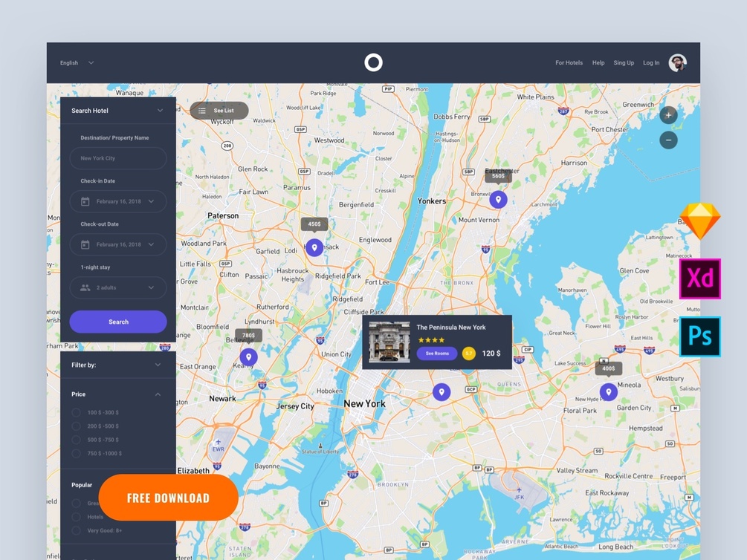Open Help in the header
The width and height of the screenshot is (747, 560).
(x=598, y=63)
